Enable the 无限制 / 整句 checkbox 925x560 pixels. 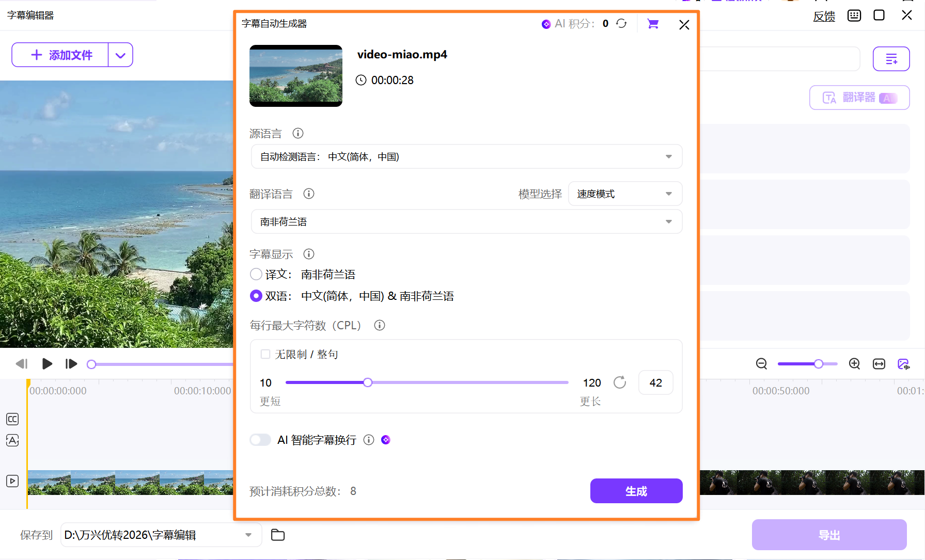tap(265, 354)
